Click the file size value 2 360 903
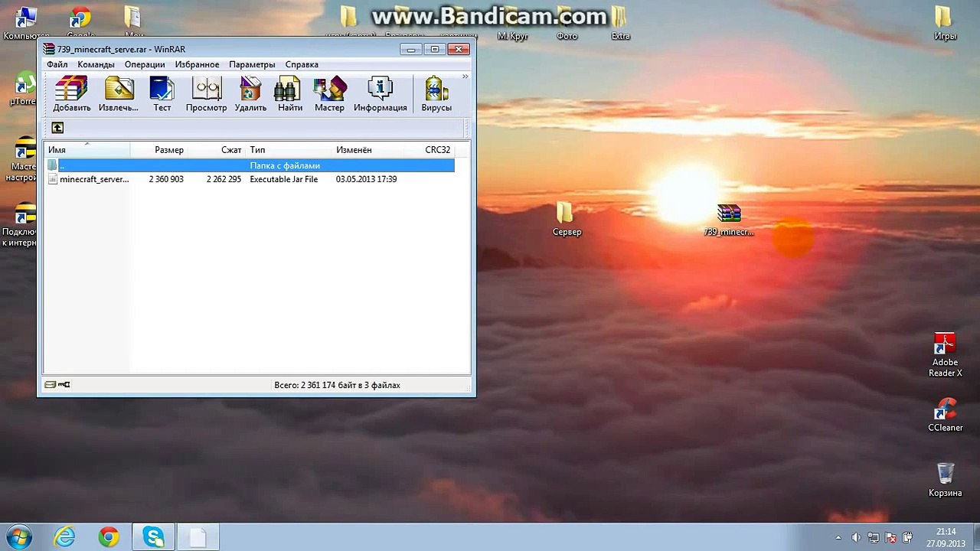Screen dimensions: 980x551 pyautogui.click(x=166, y=179)
